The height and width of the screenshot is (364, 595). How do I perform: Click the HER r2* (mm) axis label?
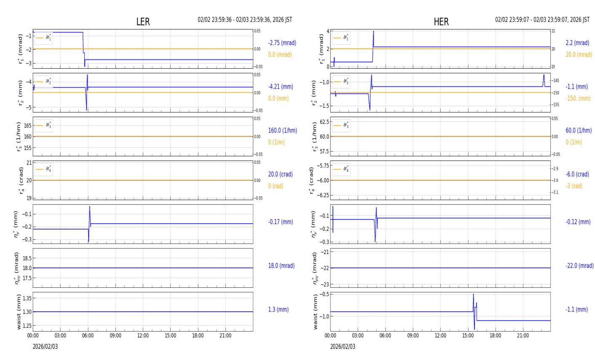[314, 93]
